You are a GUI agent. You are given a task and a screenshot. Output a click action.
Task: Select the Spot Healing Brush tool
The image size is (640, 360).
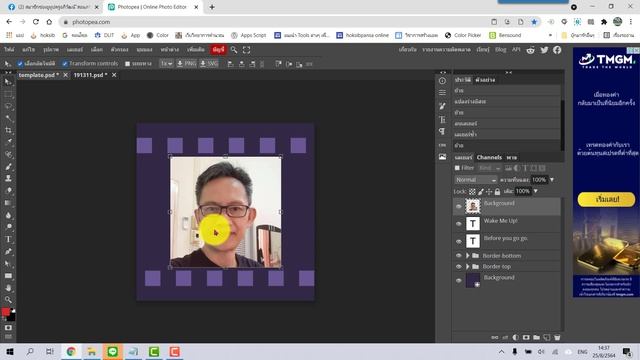click(x=8, y=154)
